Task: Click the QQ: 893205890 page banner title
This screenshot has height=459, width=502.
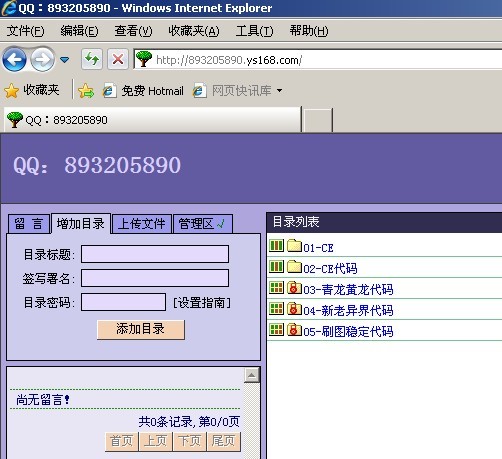Action: pyautogui.click(x=97, y=165)
